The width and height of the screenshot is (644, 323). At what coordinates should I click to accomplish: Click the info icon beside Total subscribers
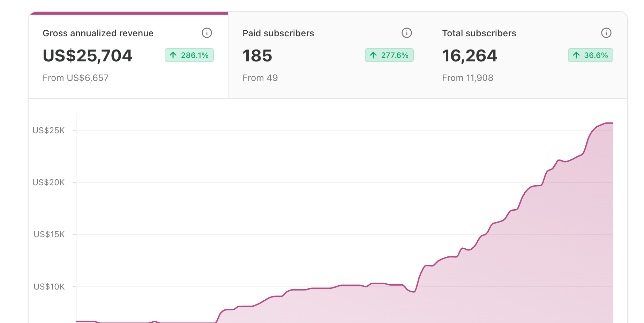pos(606,33)
